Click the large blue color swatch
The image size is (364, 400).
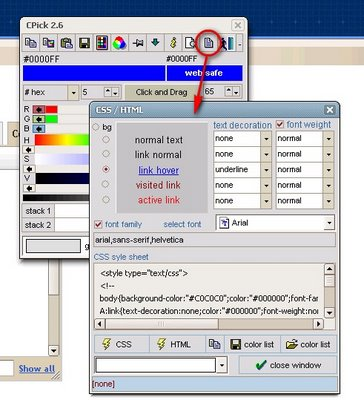click(94, 73)
